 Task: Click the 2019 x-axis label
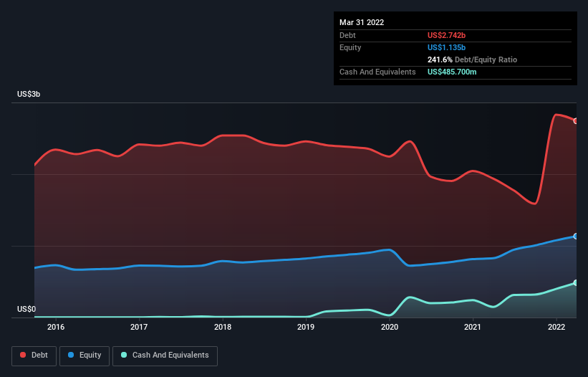306,327
